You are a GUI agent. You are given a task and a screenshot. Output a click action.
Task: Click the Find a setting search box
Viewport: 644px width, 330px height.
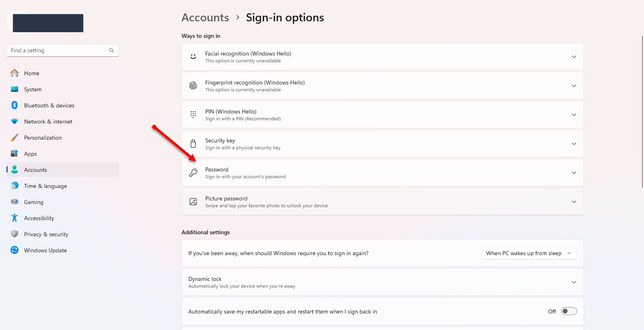pos(62,50)
